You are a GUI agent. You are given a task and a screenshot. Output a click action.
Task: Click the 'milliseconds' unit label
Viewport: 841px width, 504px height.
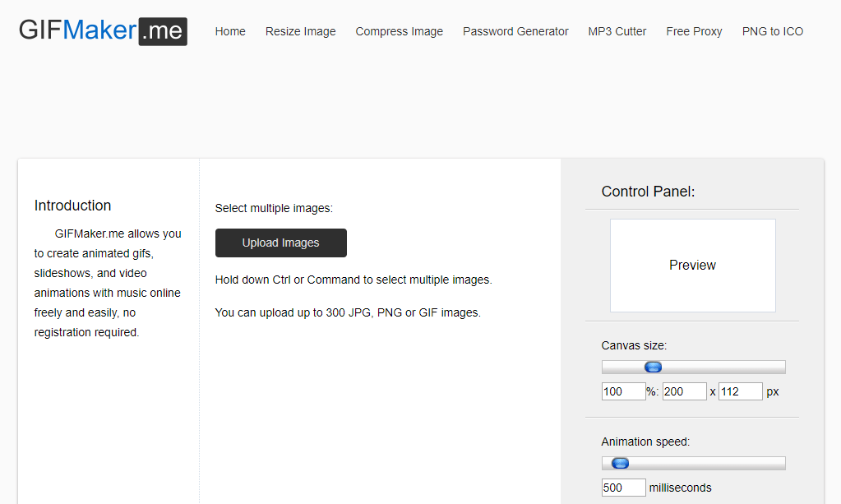(x=680, y=488)
